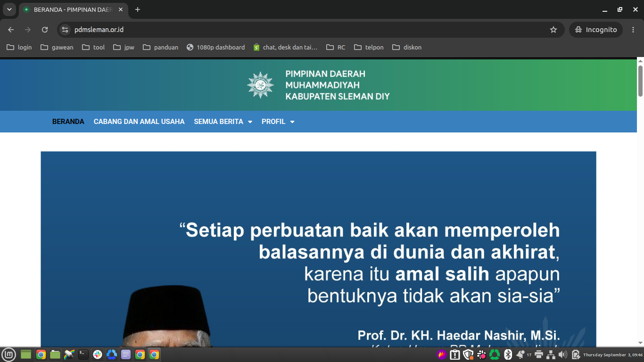The image size is (644, 362).
Task: Open the Linux Mint start menu
Action: 9,354
